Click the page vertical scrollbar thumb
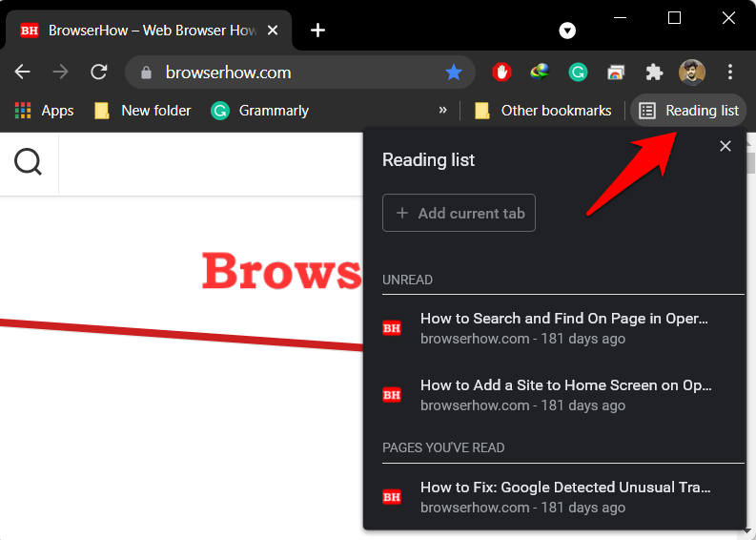 click(x=750, y=162)
